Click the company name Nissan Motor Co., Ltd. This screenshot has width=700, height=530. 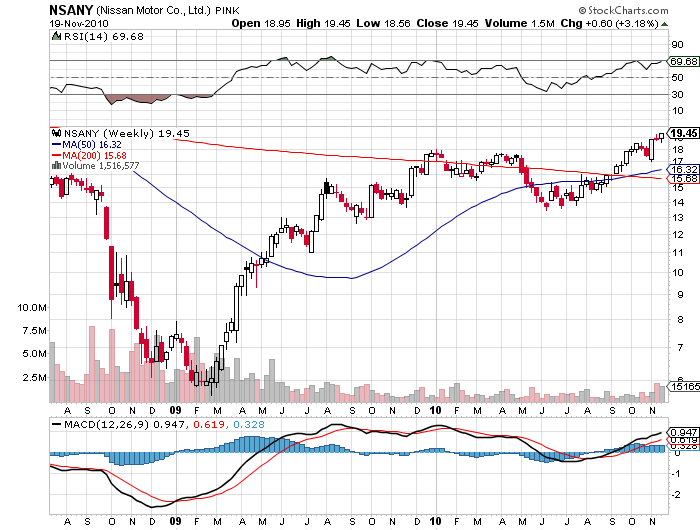(x=153, y=10)
